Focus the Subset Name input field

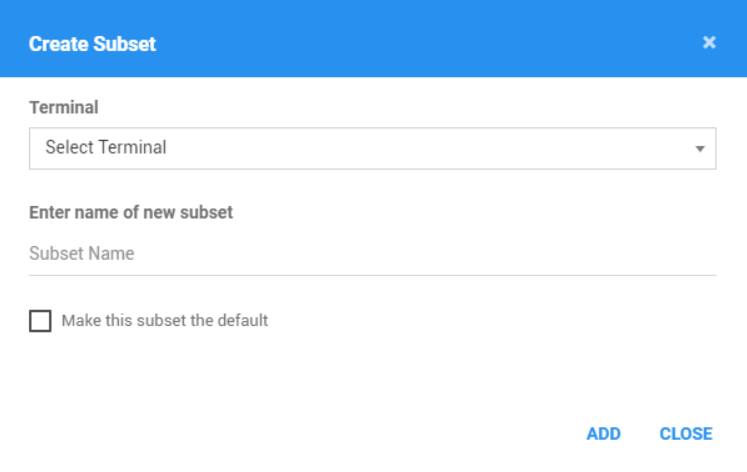point(373,253)
